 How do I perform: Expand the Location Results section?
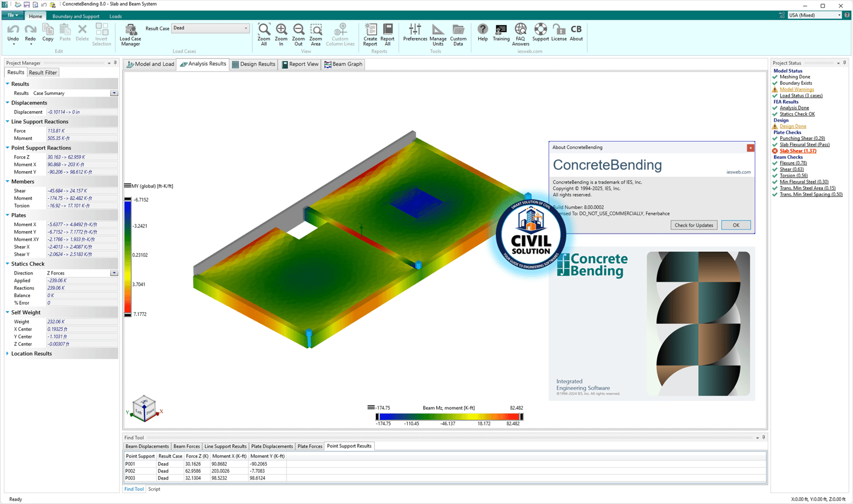point(7,353)
